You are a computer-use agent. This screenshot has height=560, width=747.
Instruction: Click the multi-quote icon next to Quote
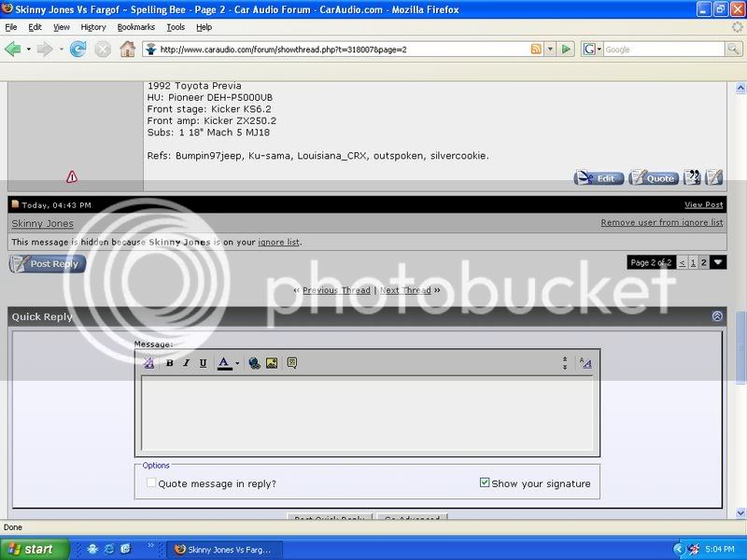point(692,177)
